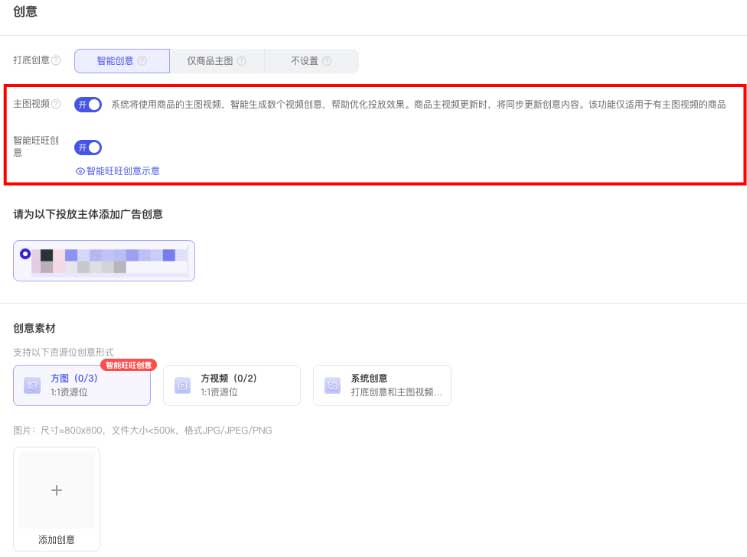Click the red 智能旺旺创意 badge

128,365
